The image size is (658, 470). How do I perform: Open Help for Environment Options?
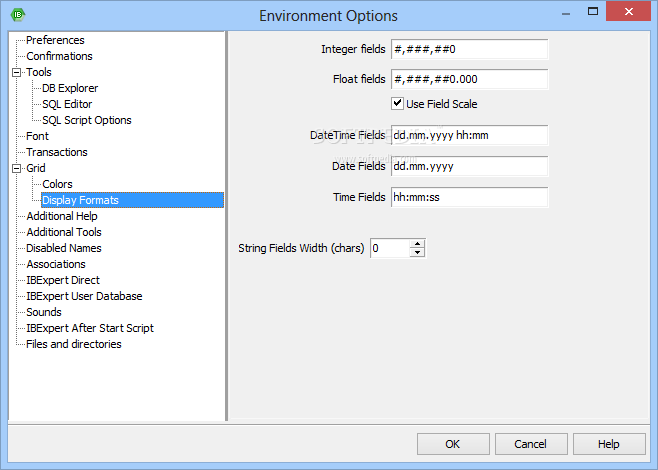coord(609,444)
